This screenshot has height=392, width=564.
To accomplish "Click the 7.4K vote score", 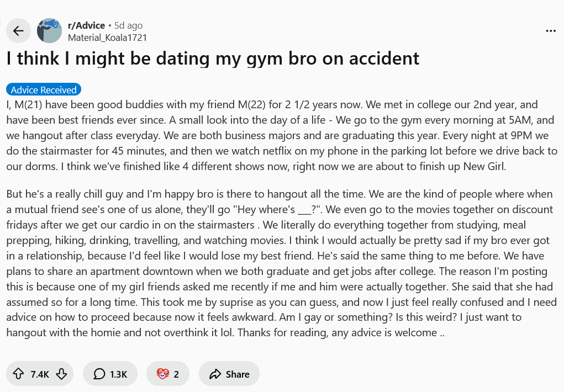I will point(40,374).
